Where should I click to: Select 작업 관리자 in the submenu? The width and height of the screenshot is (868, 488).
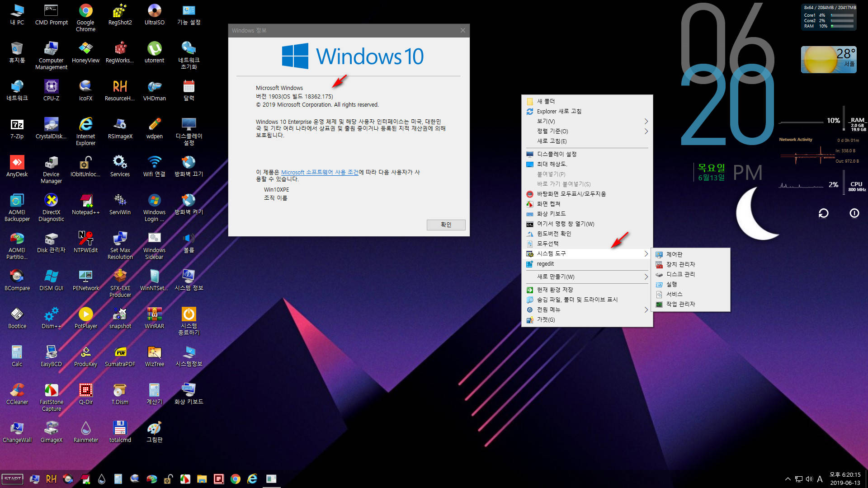point(690,304)
